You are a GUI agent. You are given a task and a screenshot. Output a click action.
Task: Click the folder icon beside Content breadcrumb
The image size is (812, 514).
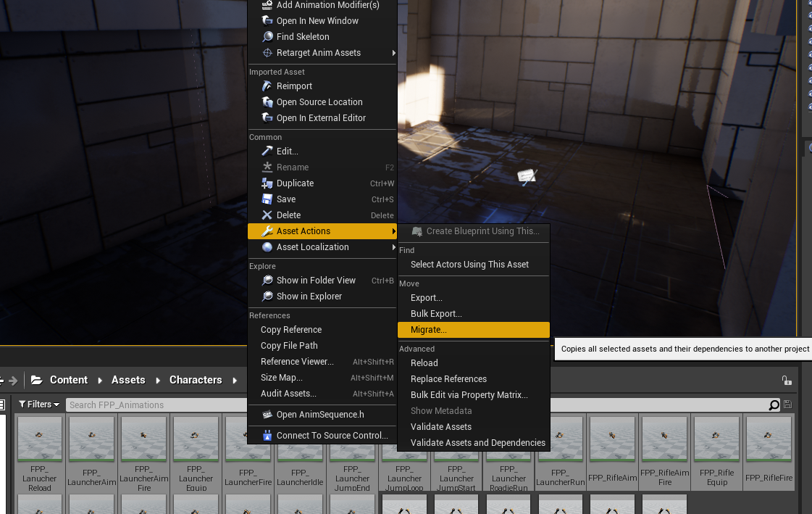tap(37, 379)
